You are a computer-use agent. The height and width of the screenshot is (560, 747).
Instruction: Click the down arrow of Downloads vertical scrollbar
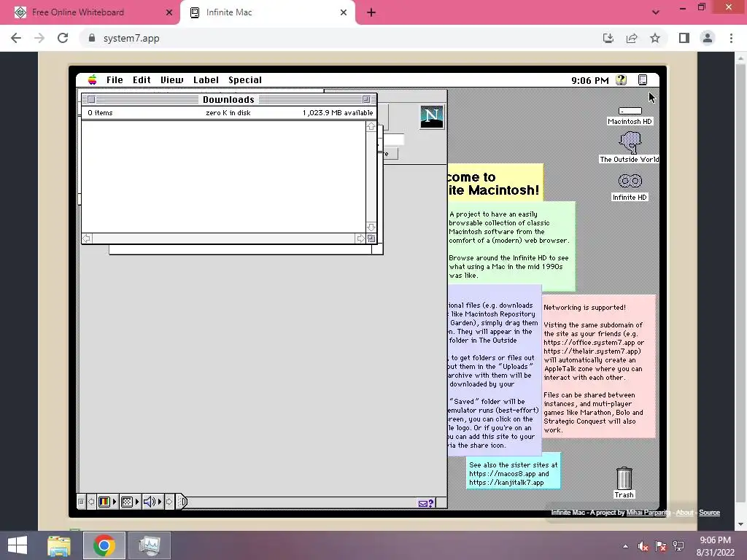point(371,227)
